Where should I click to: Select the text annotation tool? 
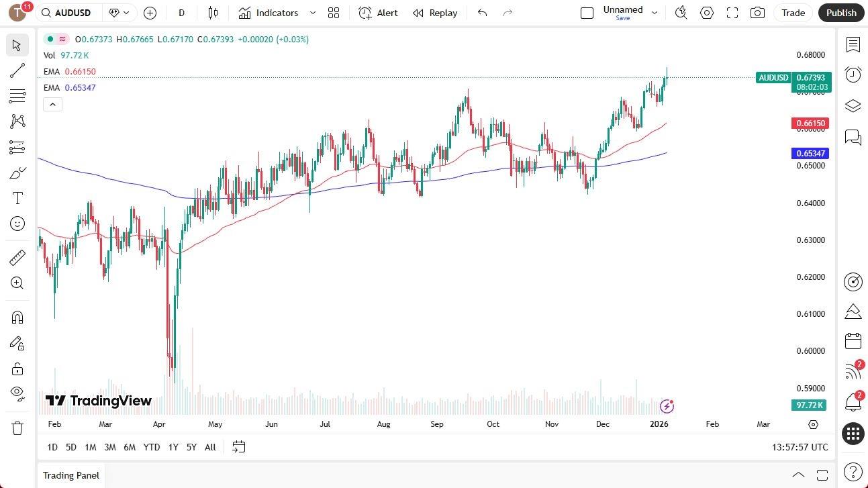[17, 198]
